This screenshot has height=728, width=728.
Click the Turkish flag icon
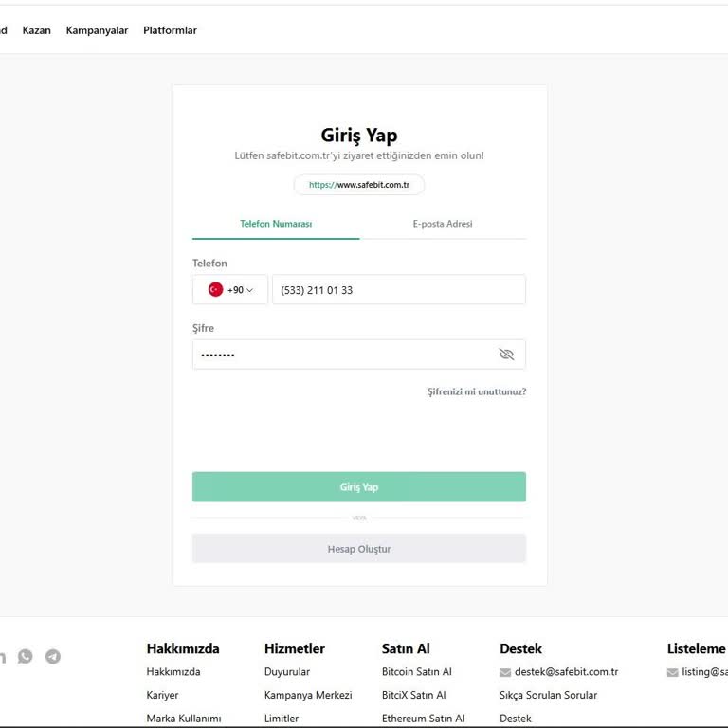(215, 290)
